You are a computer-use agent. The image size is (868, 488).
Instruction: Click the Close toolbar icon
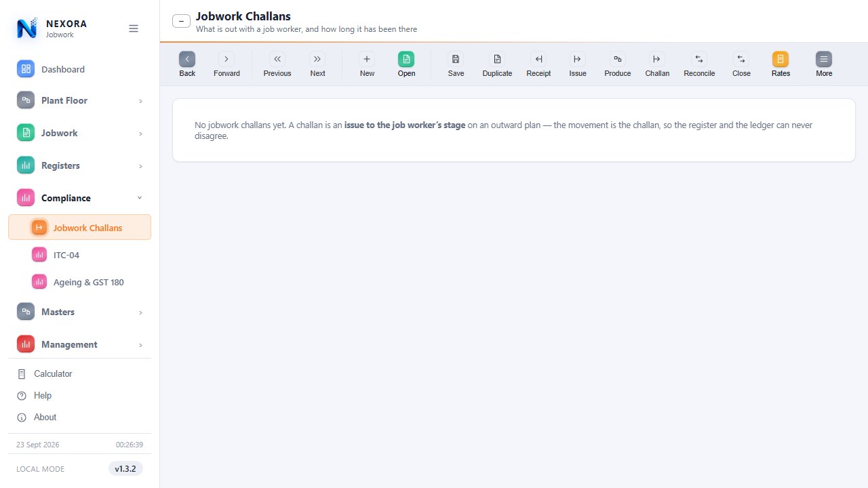[x=741, y=59]
